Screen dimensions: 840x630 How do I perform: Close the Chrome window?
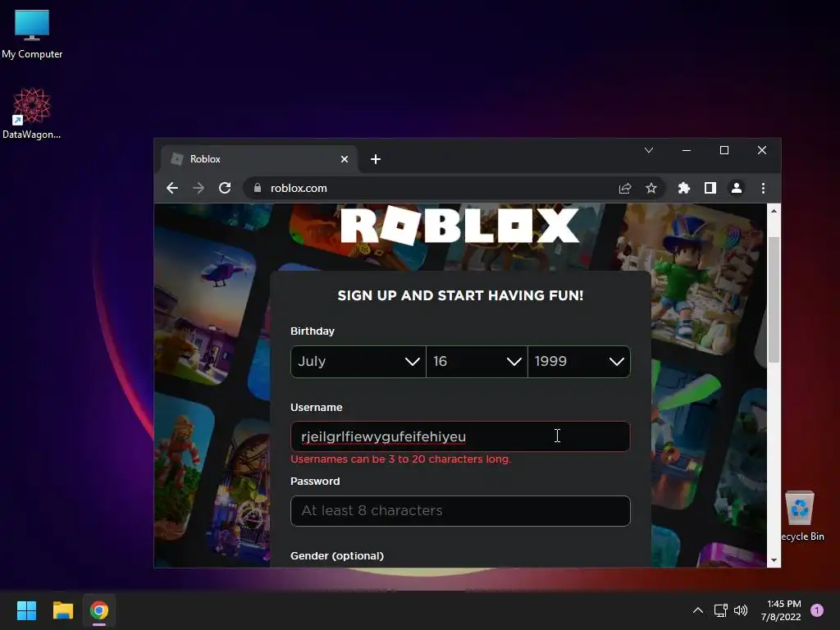coord(762,150)
